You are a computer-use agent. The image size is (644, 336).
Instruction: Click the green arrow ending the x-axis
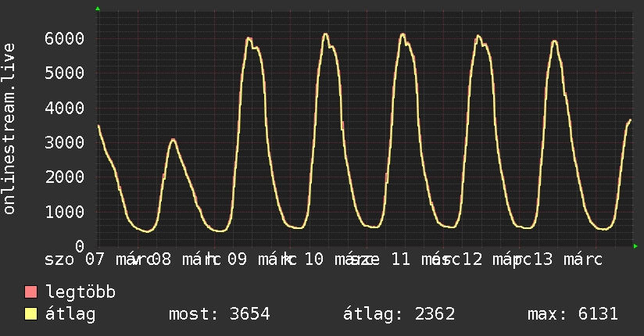(x=635, y=246)
